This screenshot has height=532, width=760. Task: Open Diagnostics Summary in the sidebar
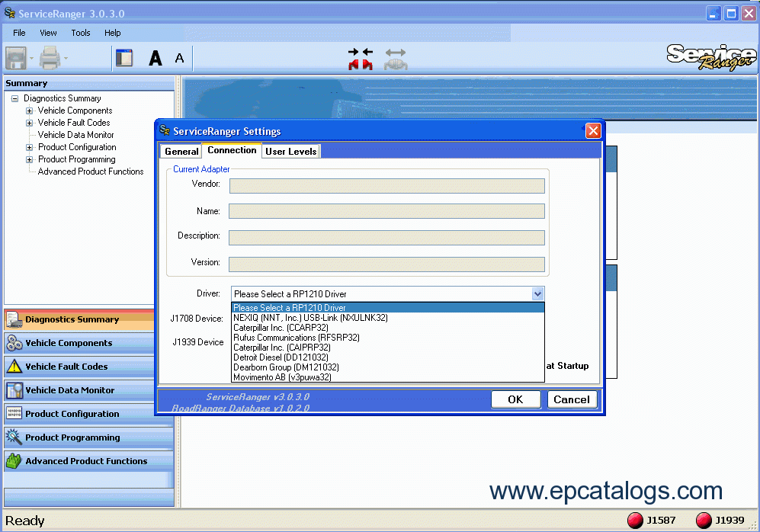coord(79,319)
